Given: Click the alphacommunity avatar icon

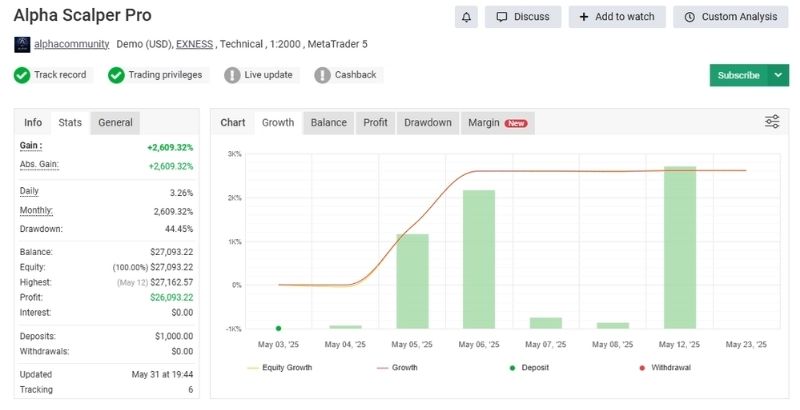Looking at the screenshot, I should click(x=22, y=45).
